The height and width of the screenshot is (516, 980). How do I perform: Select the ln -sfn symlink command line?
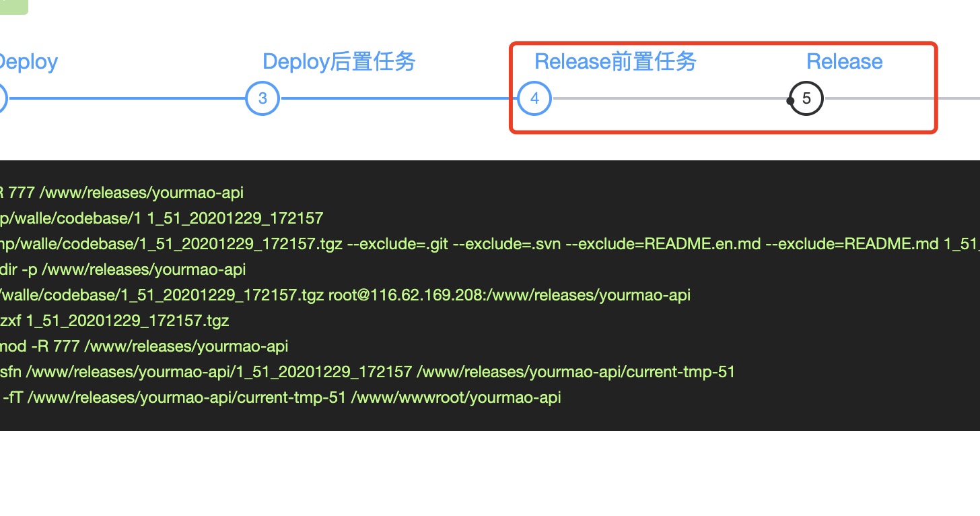coord(367,371)
